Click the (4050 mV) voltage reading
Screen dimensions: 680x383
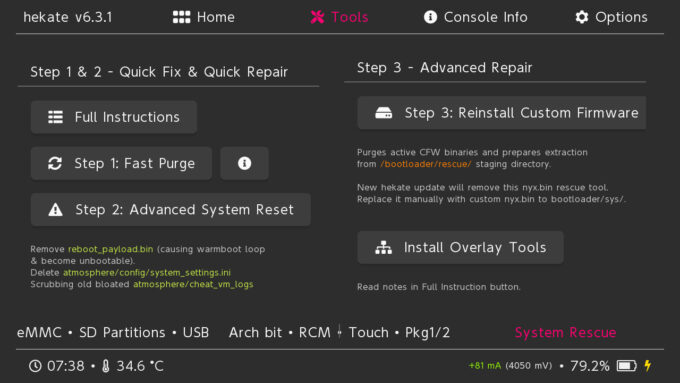529,366
